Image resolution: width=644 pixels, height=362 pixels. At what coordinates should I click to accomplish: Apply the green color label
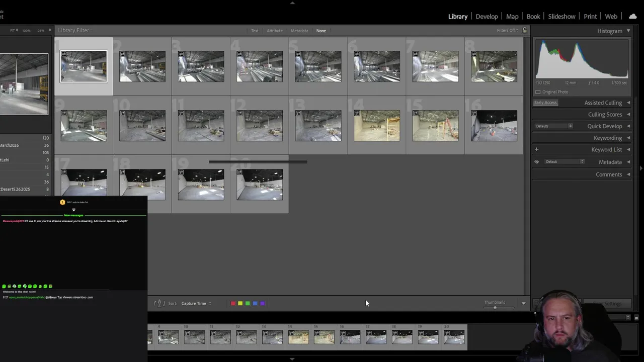click(248, 303)
